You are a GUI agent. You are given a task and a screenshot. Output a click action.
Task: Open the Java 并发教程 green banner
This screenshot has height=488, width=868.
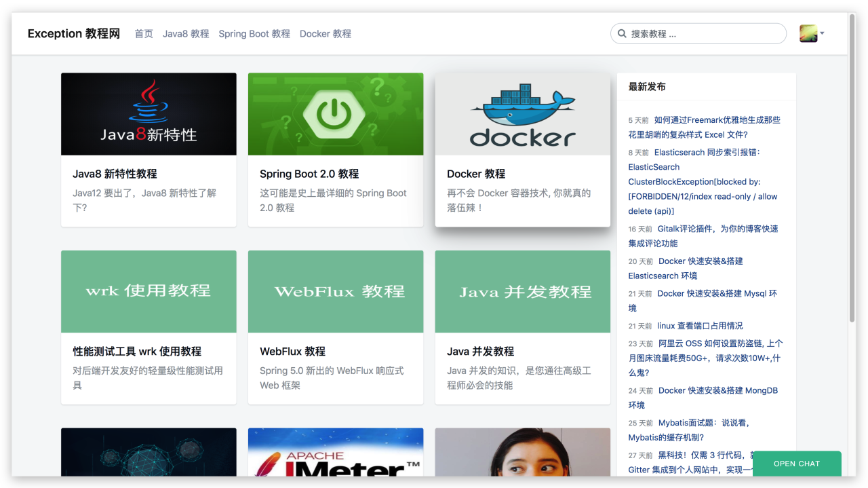[522, 291]
